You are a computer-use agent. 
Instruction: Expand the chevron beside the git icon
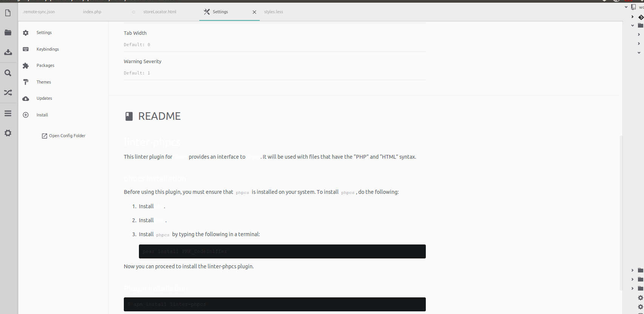(x=633, y=17)
